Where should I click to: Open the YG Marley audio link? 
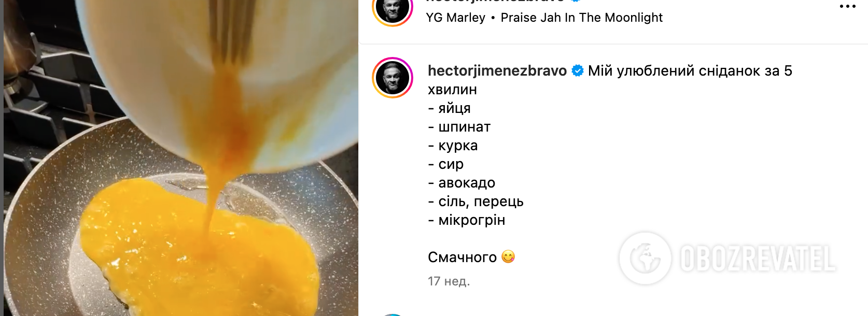(x=455, y=18)
